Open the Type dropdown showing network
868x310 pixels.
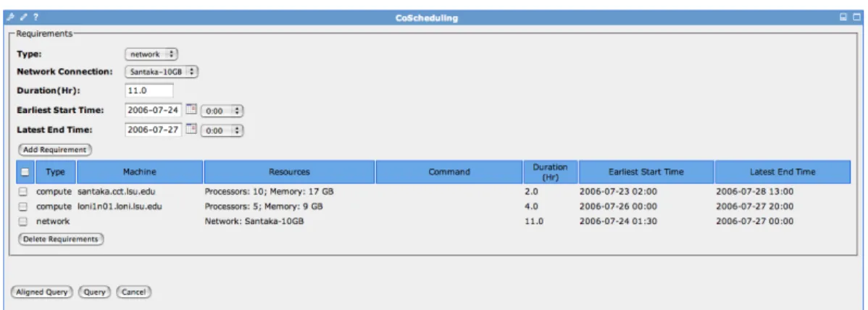(151, 54)
